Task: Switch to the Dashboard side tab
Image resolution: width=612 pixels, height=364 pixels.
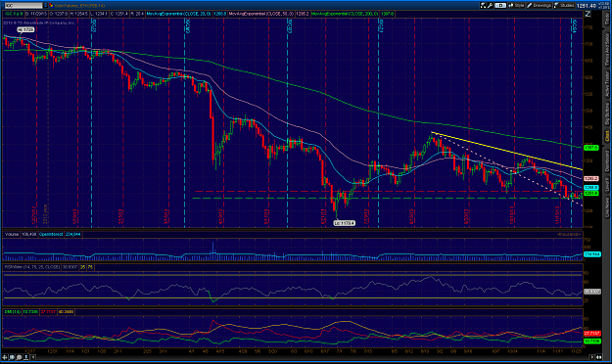Action: tap(607, 161)
